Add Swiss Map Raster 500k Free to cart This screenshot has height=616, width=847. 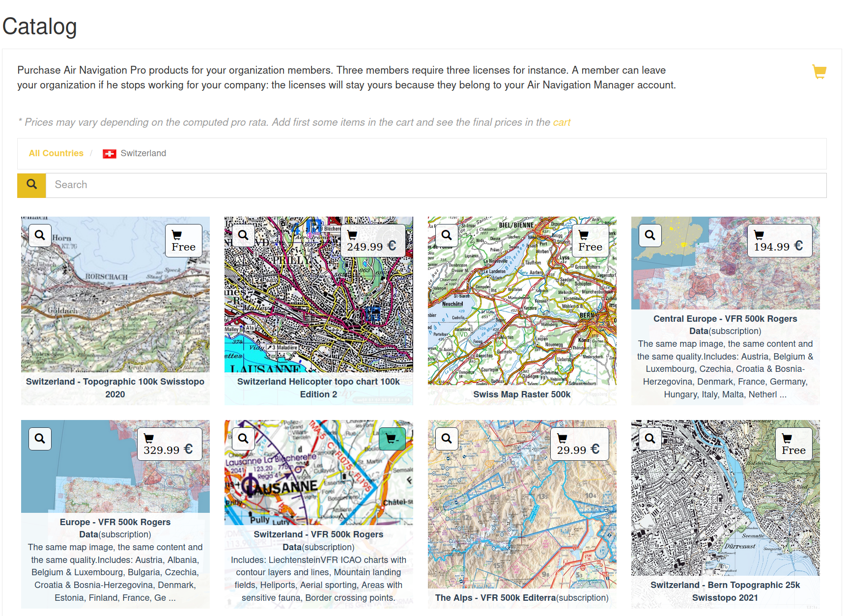[591, 241]
